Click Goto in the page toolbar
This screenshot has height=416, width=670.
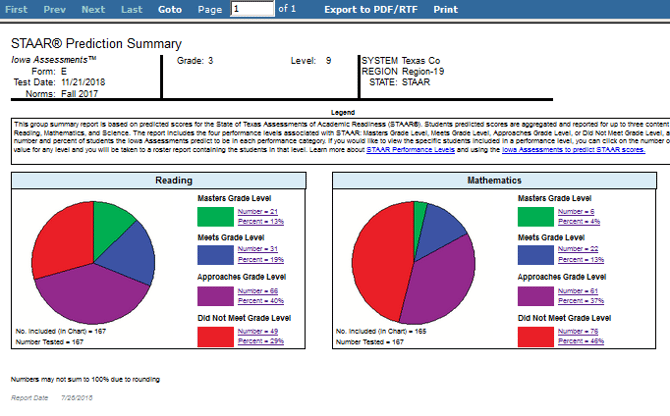170,9
